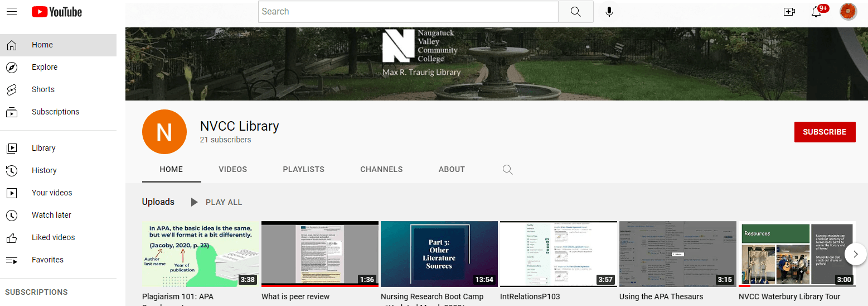Image resolution: width=868 pixels, height=306 pixels.
Task: Show next uploads with arrow button
Action: click(855, 254)
